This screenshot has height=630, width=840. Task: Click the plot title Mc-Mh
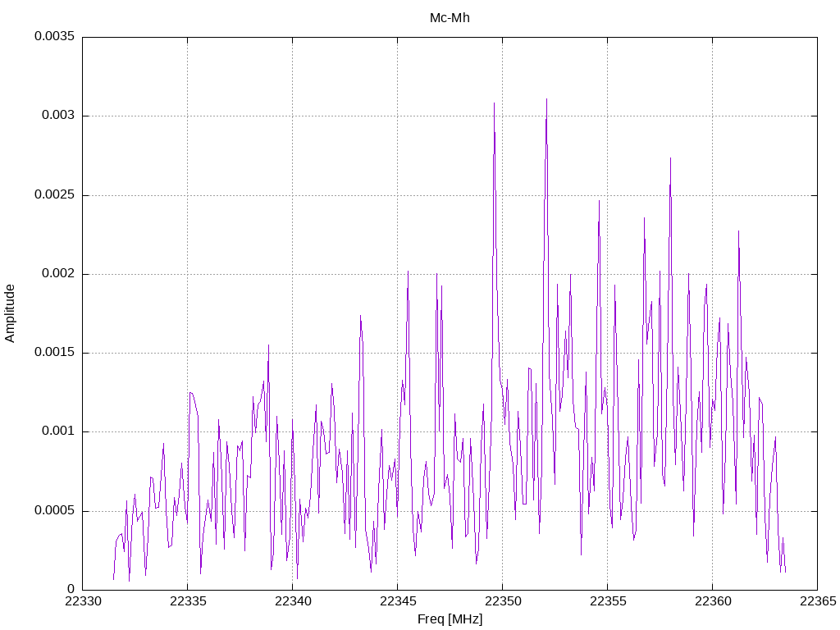pos(450,18)
